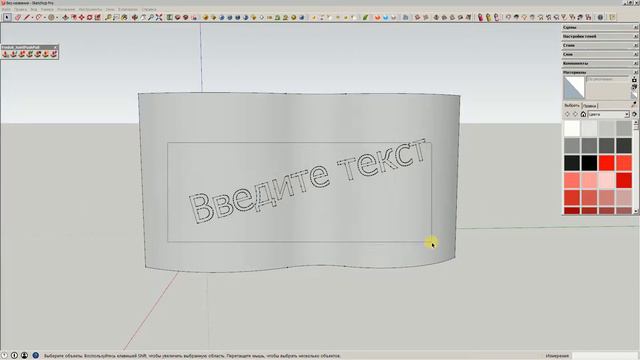This screenshot has width=640, height=360.
Task: Choose the Line pencil tool
Action: 27,17
